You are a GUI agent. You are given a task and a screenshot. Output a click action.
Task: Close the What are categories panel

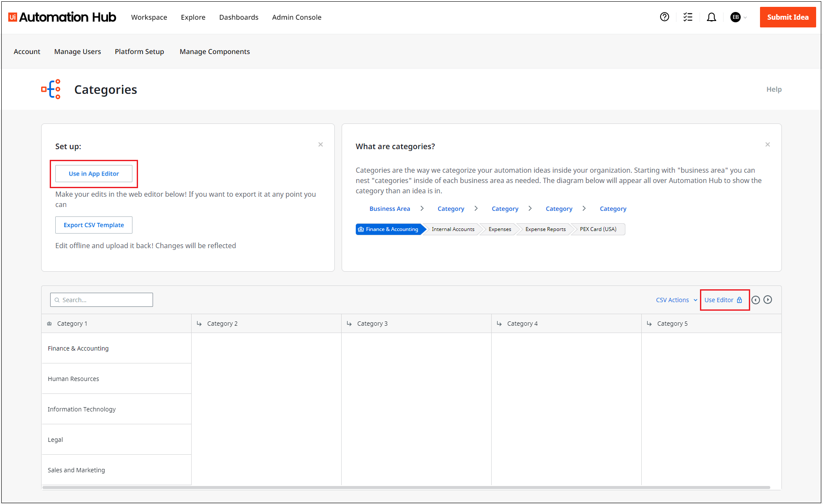coord(768,144)
